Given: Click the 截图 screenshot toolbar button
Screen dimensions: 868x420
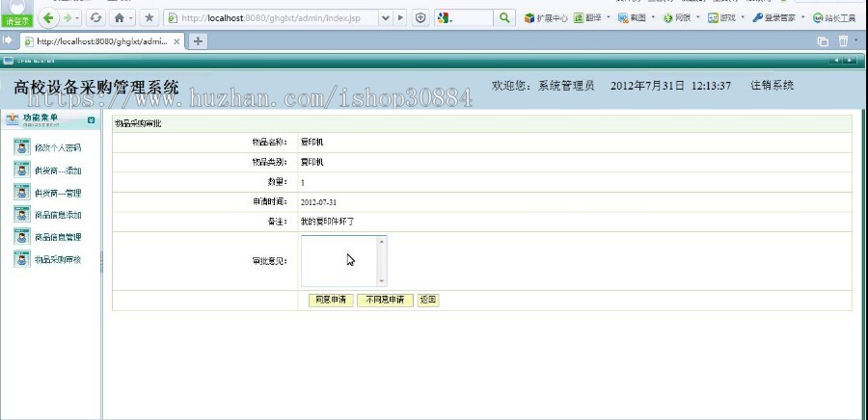Looking at the screenshot, I should coord(632,17).
